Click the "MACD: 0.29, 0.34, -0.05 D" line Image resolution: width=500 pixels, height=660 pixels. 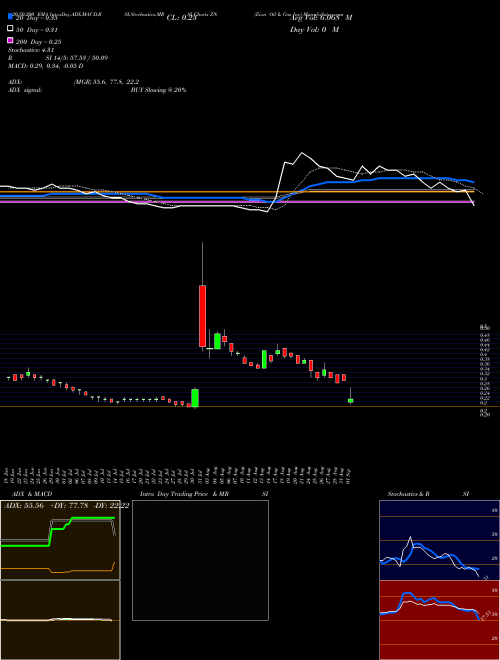(45, 66)
